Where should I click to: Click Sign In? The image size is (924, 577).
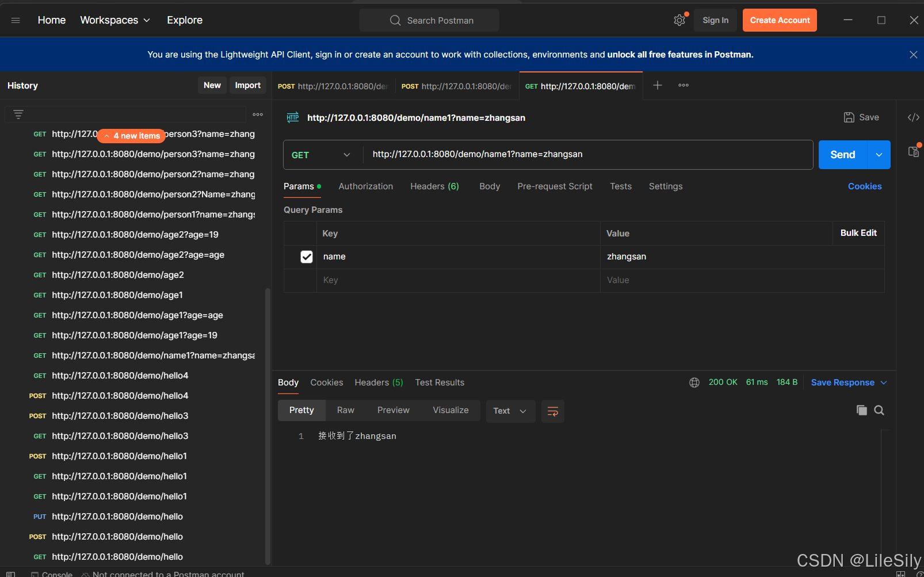tap(716, 20)
